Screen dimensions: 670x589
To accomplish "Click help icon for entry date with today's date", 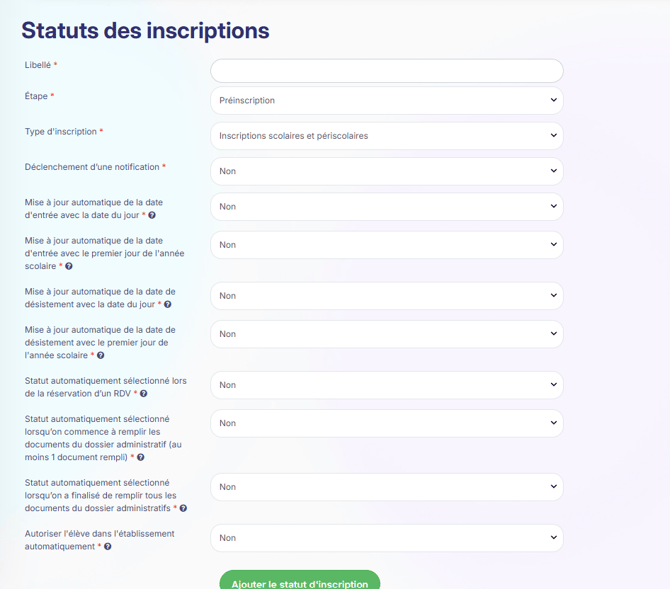I will (152, 215).
